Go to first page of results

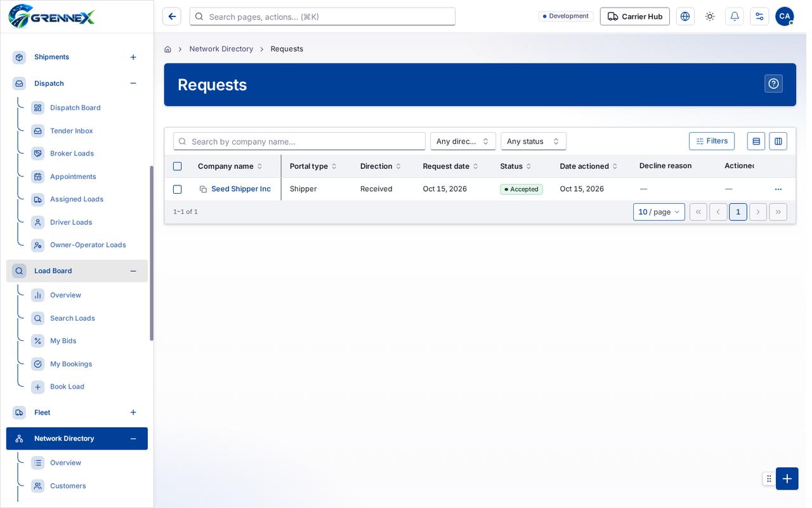point(698,212)
